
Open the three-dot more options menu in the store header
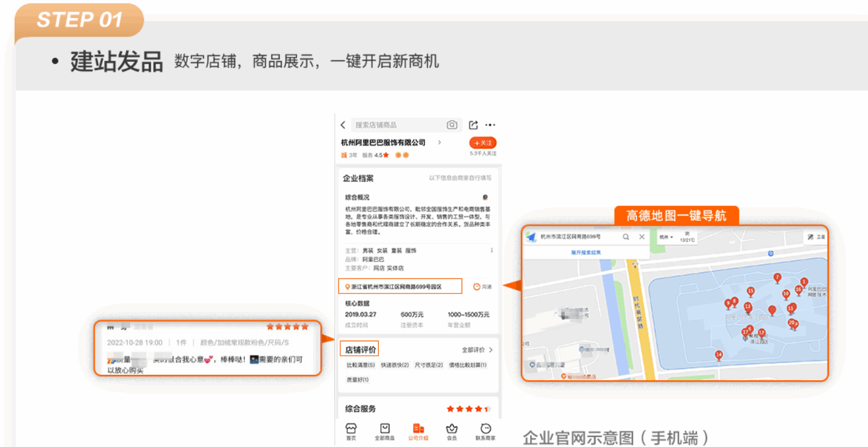coord(490,125)
